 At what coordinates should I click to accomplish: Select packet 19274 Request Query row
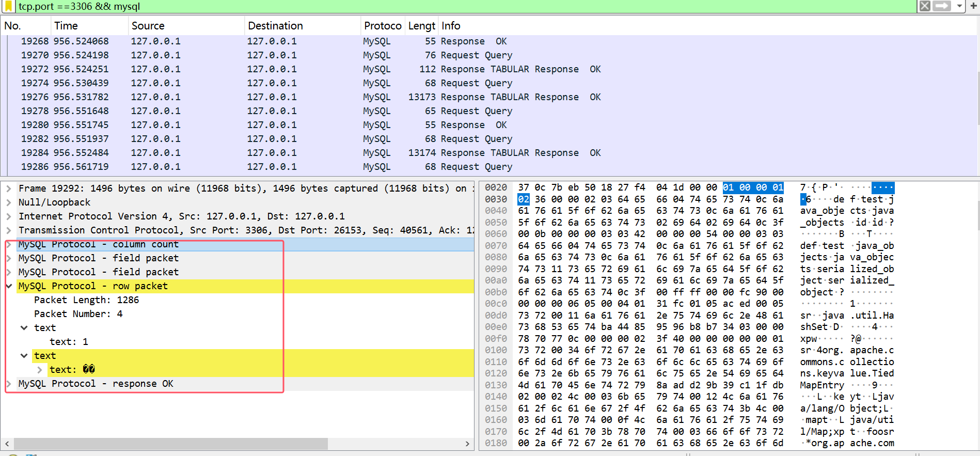pyautogui.click(x=488, y=83)
